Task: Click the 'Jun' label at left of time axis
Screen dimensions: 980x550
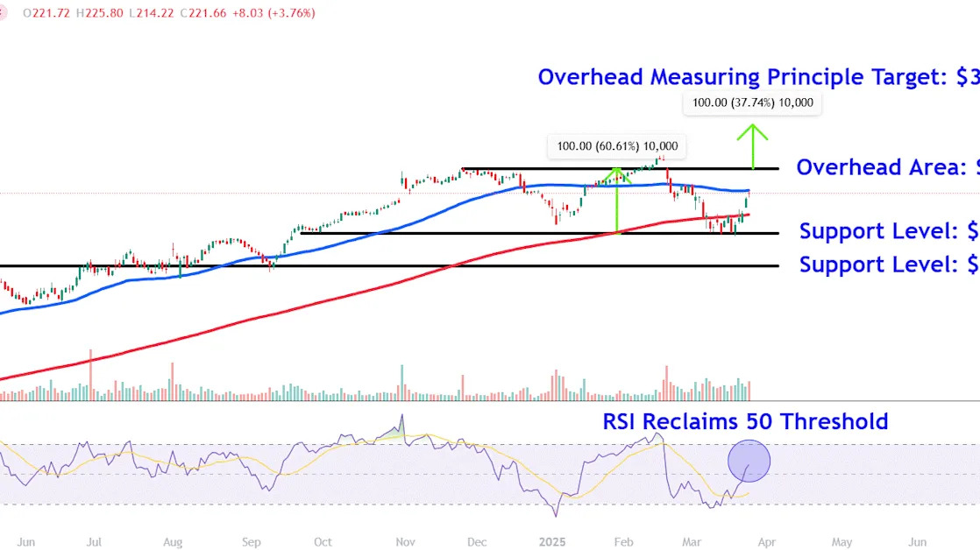Action: coord(25,542)
